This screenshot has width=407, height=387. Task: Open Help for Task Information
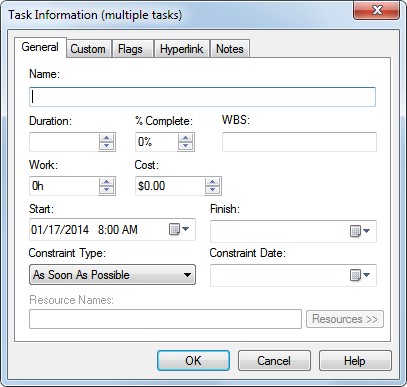tap(355, 360)
